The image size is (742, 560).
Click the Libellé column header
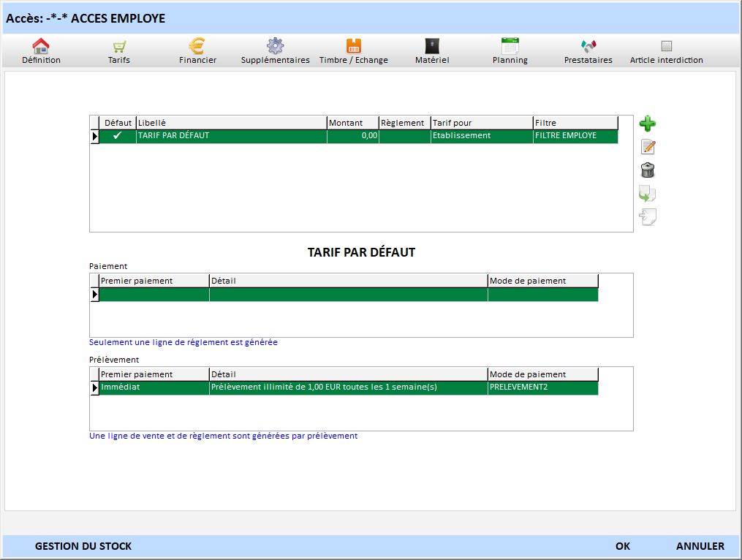coord(231,123)
